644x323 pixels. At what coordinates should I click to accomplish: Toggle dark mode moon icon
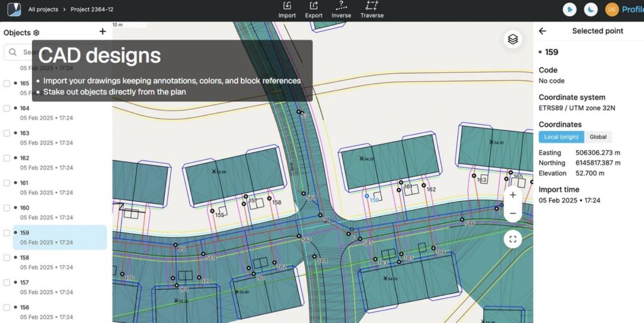pos(591,9)
